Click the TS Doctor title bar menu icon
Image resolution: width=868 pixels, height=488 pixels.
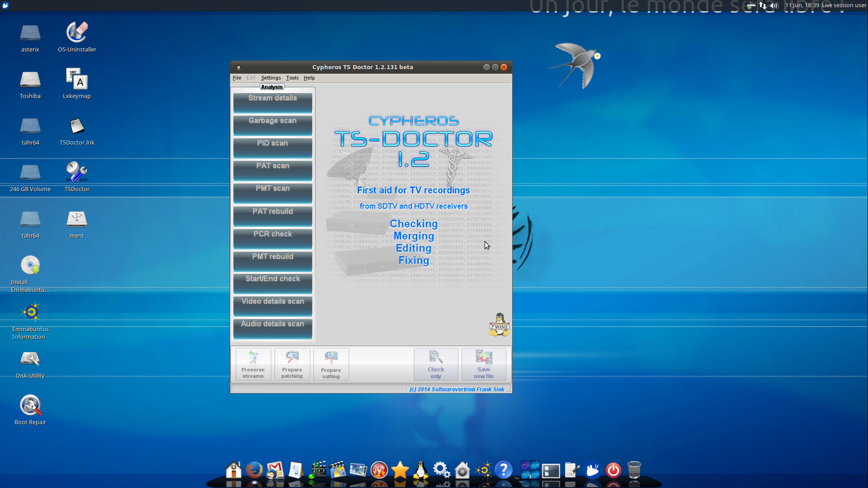tap(239, 67)
